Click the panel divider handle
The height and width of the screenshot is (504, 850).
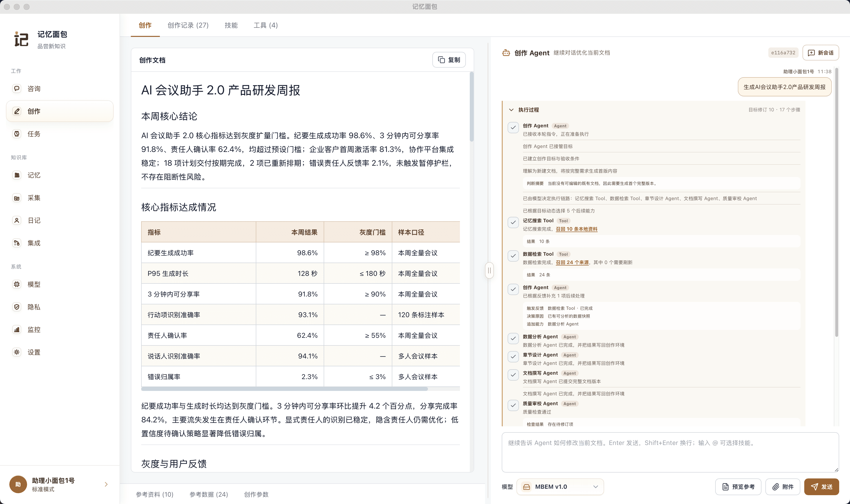pos(489,270)
